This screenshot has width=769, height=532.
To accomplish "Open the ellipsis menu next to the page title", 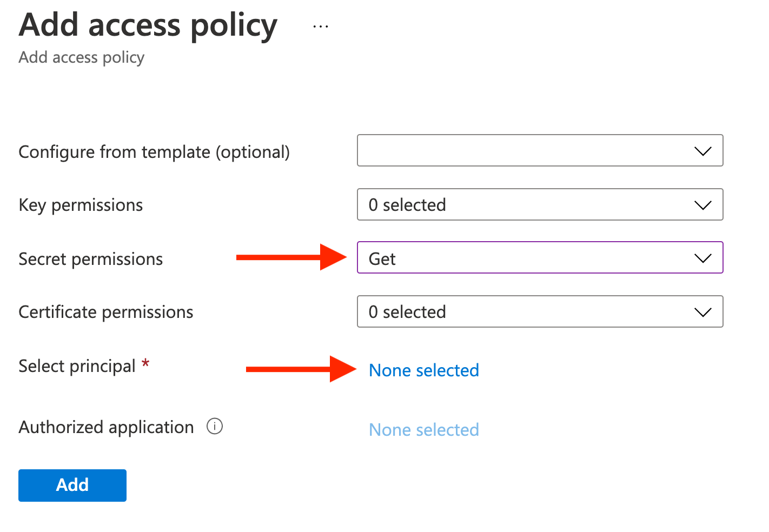I will [320, 25].
